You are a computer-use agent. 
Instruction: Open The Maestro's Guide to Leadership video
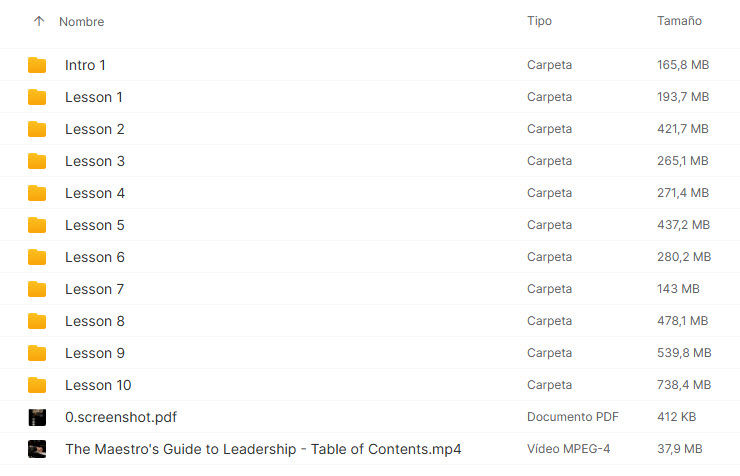(263, 449)
